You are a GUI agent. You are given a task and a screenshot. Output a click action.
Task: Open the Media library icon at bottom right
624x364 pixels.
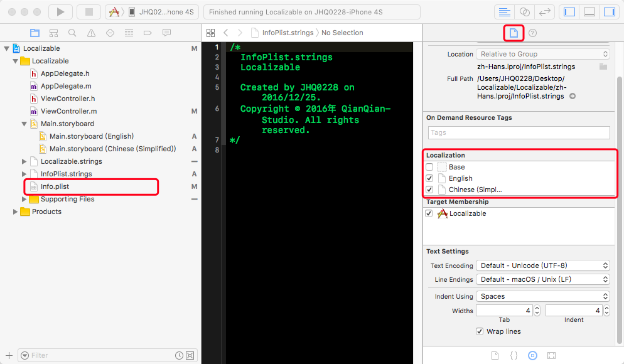point(551,355)
